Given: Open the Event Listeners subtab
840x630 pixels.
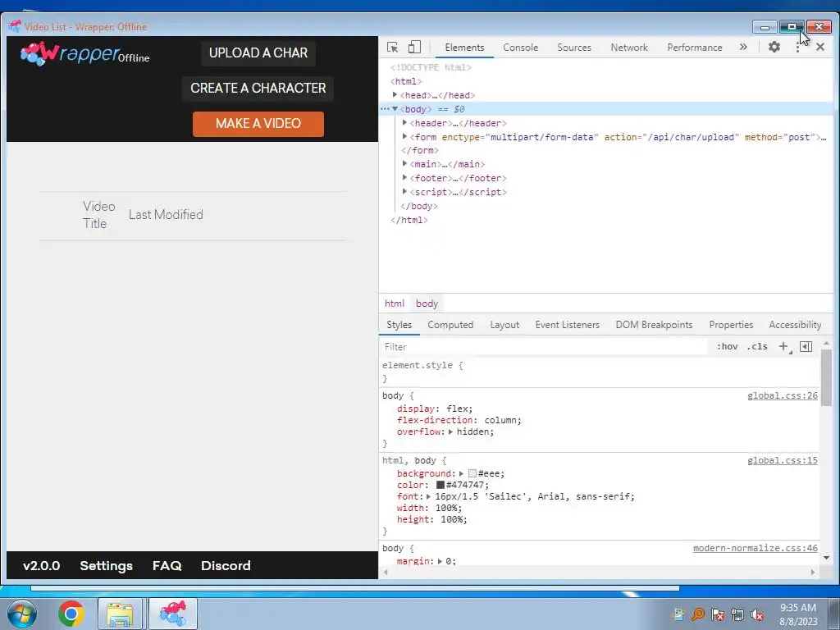Looking at the screenshot, I should (568, 325).
